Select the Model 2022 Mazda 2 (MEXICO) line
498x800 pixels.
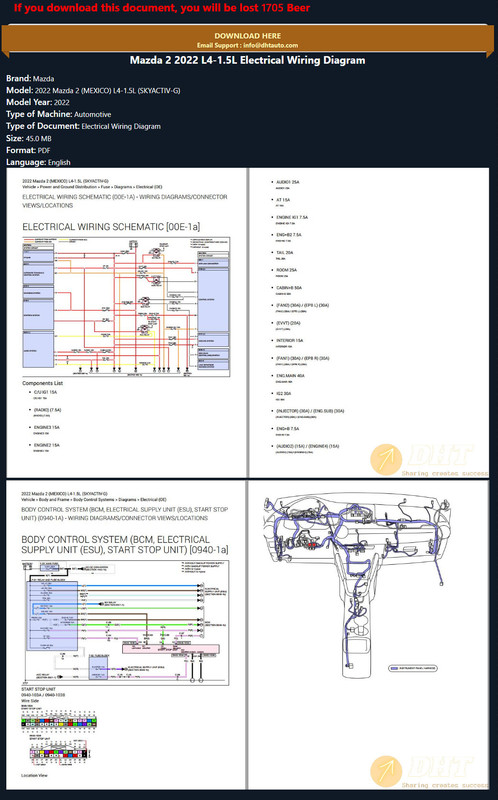tap(93, 90)
